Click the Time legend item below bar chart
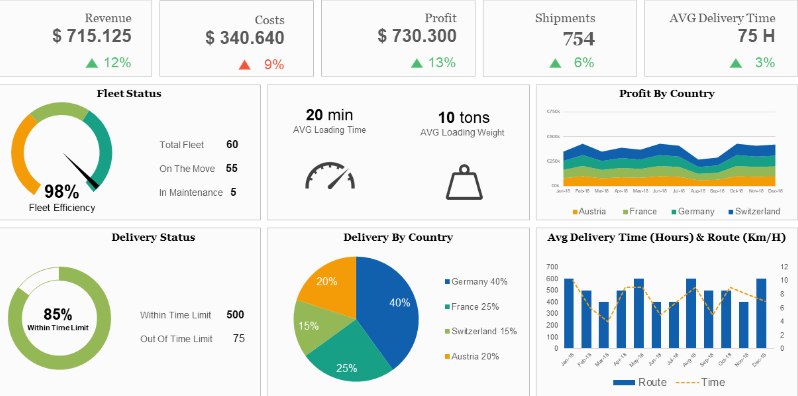This screenshot has height=396, width=798. point(700,382)
